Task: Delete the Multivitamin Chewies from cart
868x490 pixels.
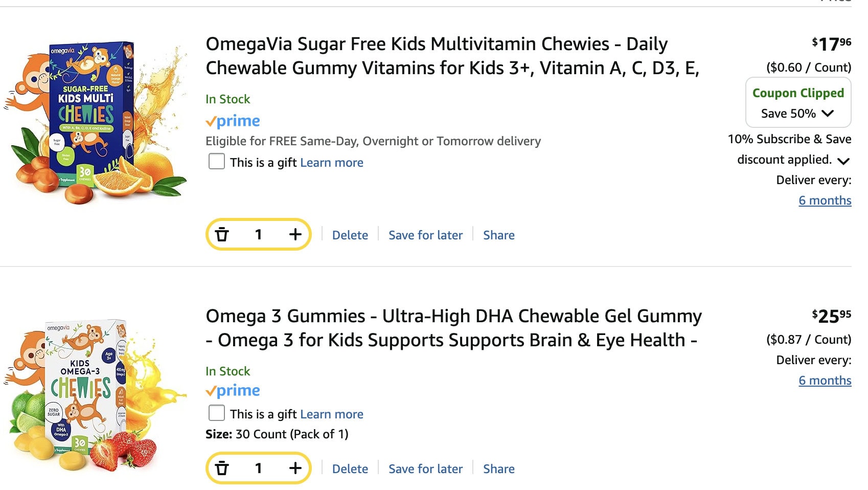Action: tap(350, 235)
